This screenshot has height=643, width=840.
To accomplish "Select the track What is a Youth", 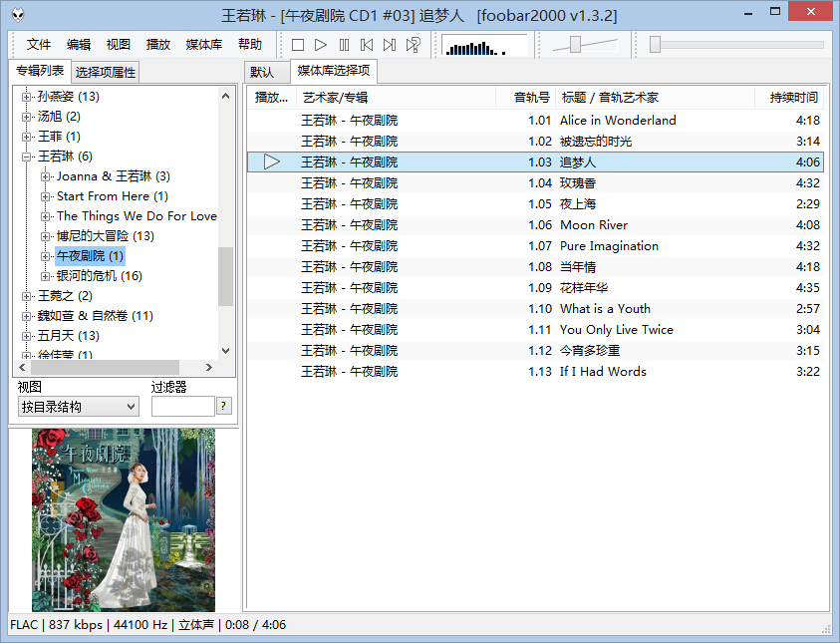I will (x=536, y=309).
